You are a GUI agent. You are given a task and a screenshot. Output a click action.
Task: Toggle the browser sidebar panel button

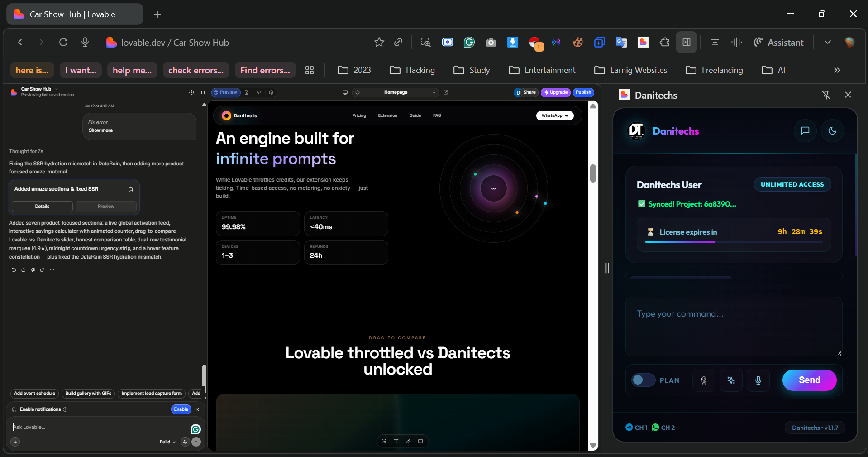(687, 42)
